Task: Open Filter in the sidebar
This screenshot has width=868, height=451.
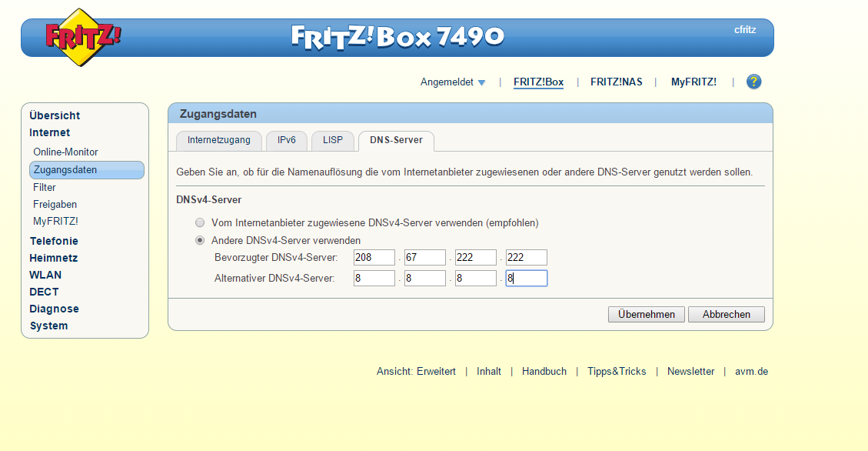Action: [45, 187]
